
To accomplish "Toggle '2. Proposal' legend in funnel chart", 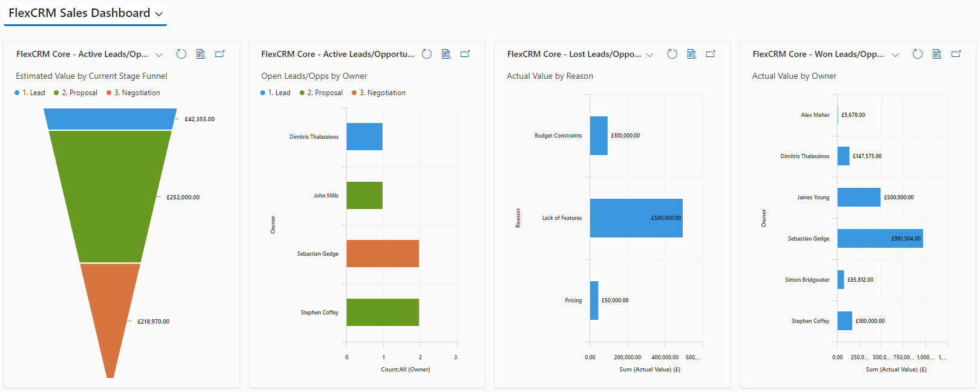I will (x=76, y=93).
